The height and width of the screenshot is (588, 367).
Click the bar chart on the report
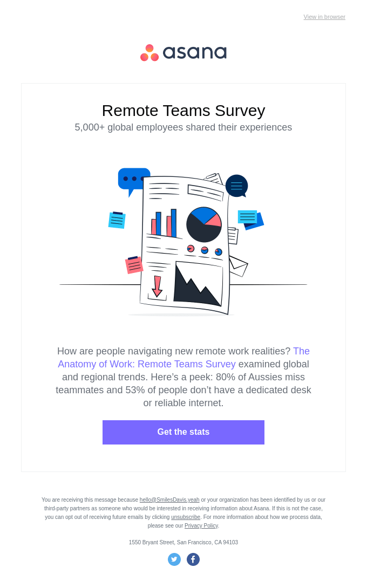(164, 223)
